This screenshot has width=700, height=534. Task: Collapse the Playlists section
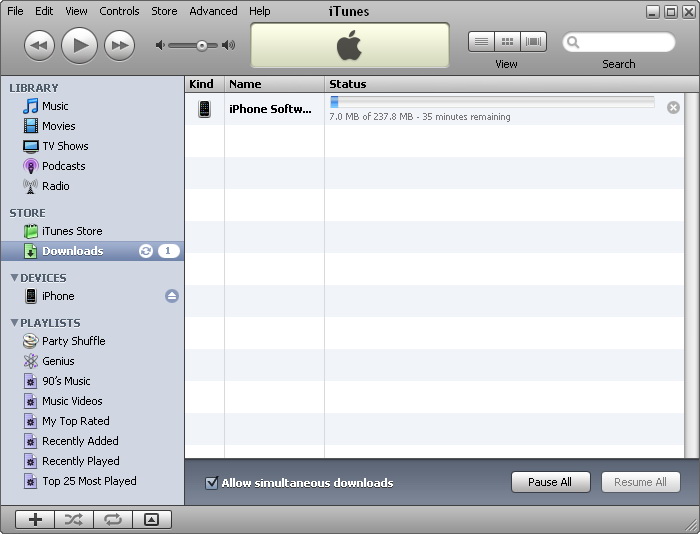14,322
